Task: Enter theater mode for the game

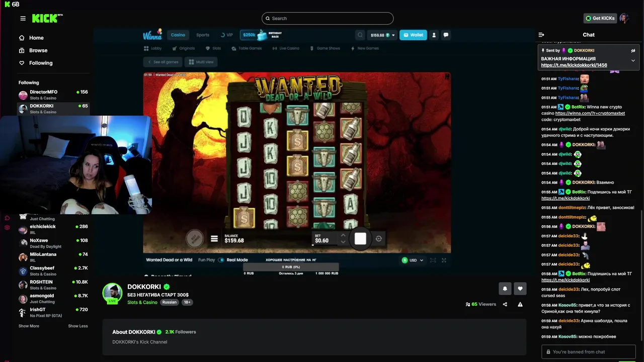Action: click(x=433, y=260)
